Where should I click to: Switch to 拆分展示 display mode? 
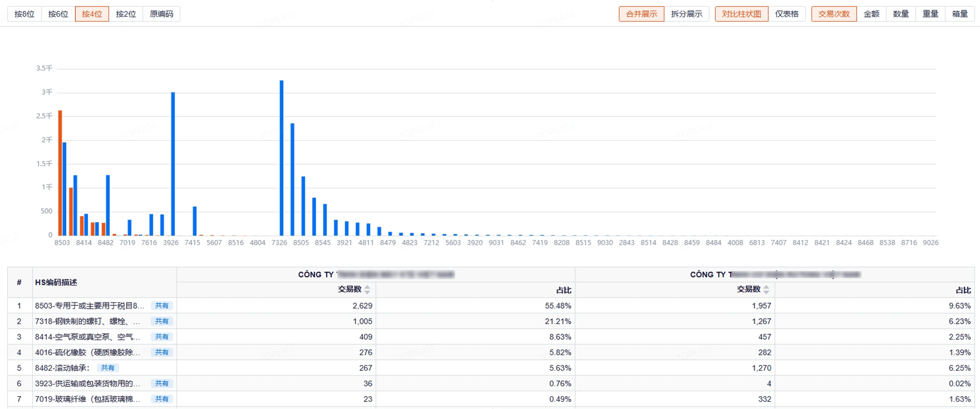[x=686, y=14]
